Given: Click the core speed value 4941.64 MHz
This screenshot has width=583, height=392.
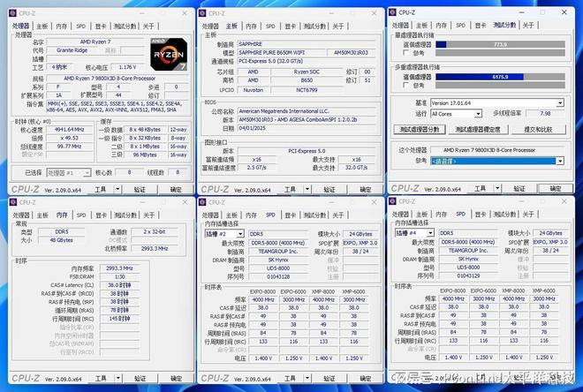Looking at the screenshot, I should tap(69, 130).
